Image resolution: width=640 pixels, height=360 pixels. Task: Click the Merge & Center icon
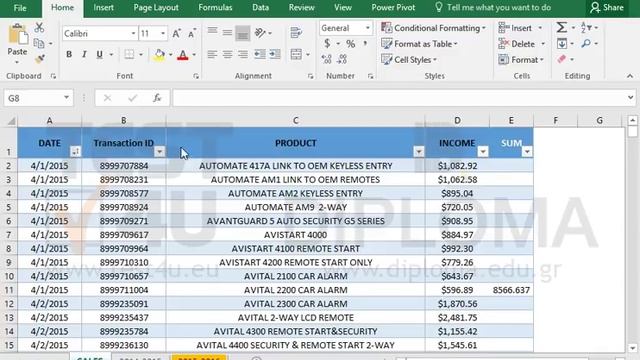tap(296, 54)
